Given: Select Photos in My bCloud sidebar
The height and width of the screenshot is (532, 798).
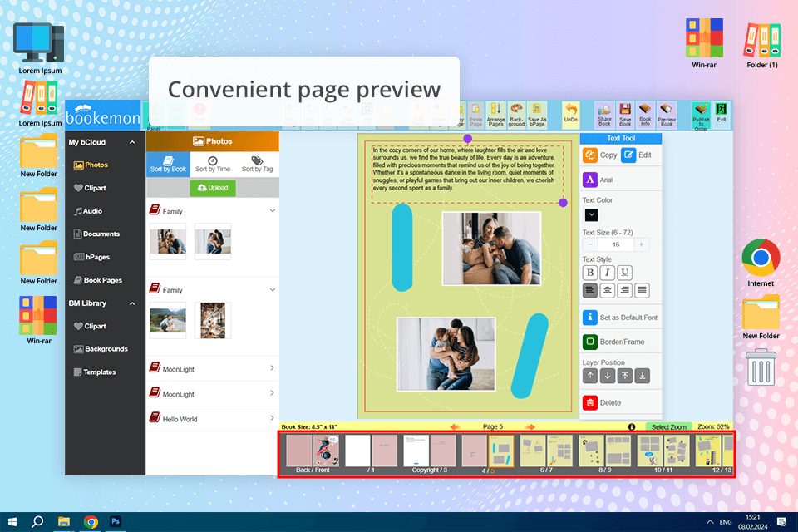Looking at the screenshot, I should coord(91,165).
